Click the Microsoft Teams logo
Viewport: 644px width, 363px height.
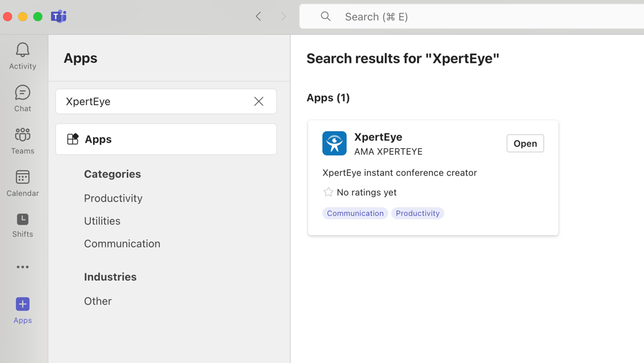pos(59,17)
